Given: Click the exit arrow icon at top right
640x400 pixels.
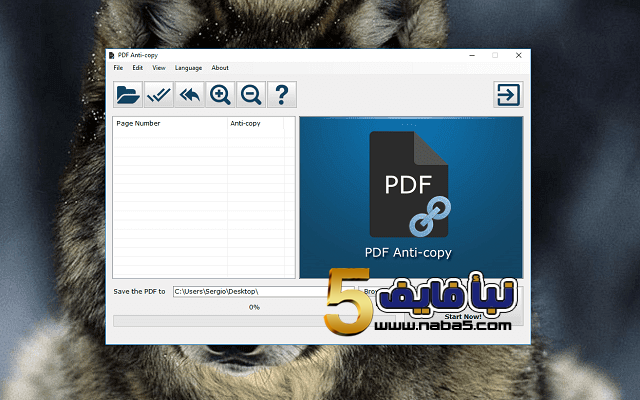Looking at the screenshot, I should pos(508,95).
